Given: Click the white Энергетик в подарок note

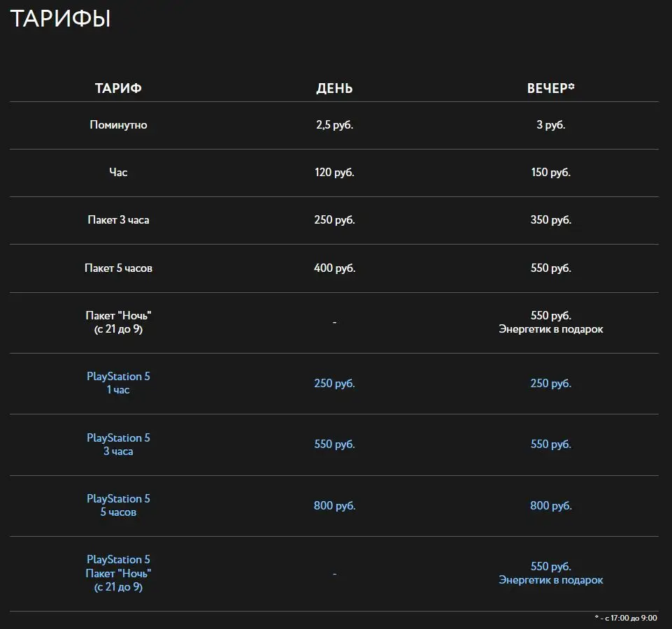Looking at the screenshot, I should click(x=550, y=329).
